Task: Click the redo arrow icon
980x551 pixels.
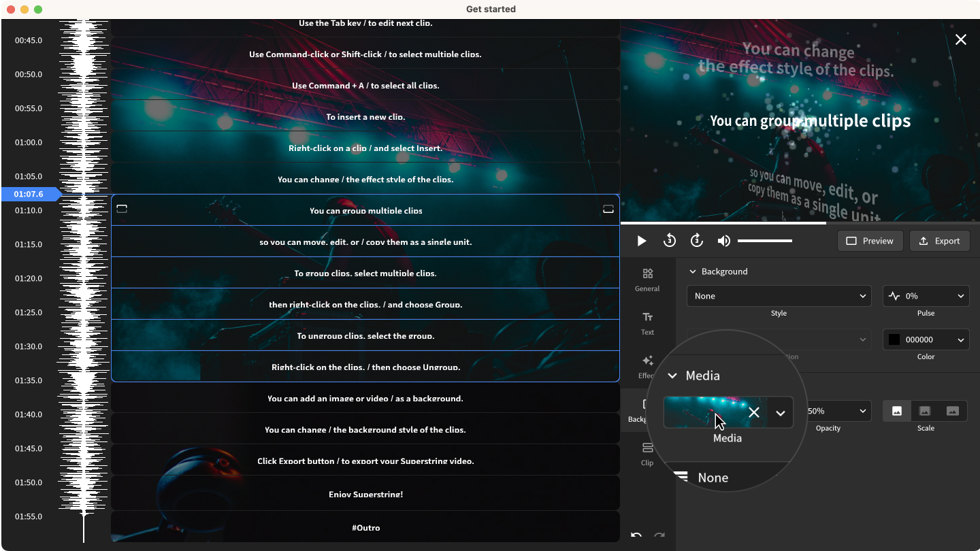Action: pyautogui.click(x=659, y=535)
